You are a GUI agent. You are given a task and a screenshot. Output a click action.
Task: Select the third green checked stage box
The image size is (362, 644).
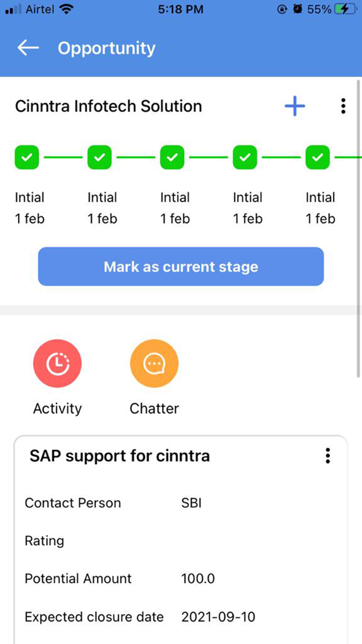tap(172, 157)
